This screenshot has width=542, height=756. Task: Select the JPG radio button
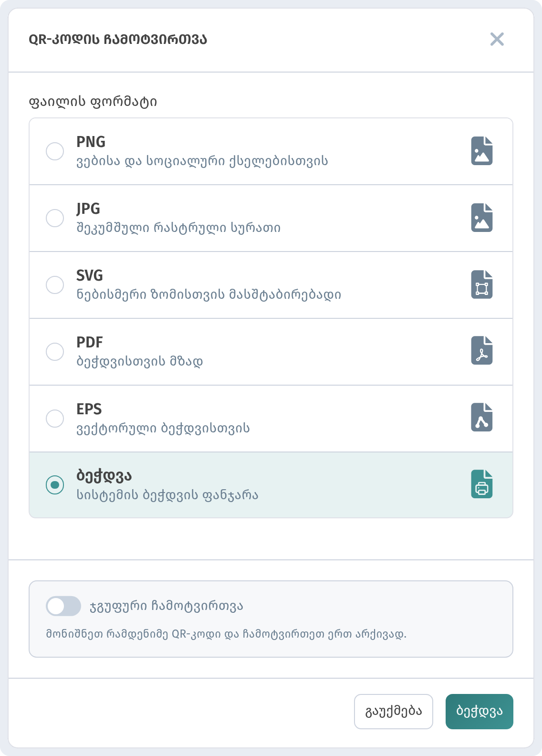click(x=55, y=218)
